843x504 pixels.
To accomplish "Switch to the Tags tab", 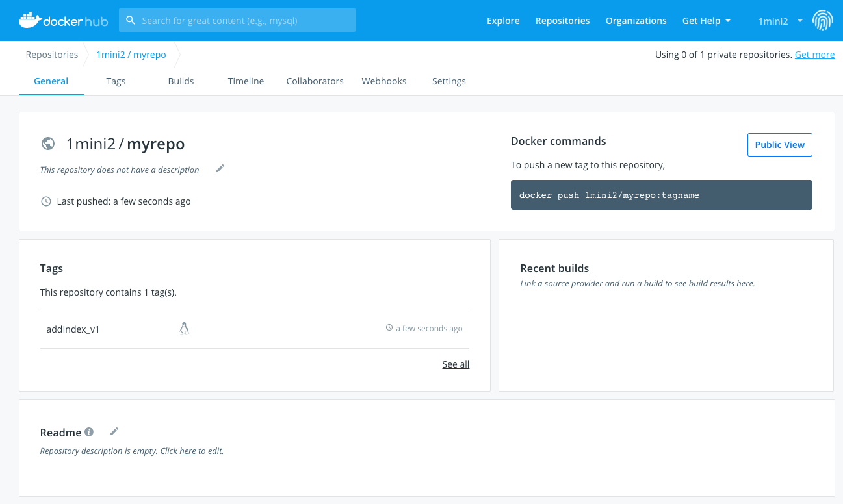I will point(116,81).
